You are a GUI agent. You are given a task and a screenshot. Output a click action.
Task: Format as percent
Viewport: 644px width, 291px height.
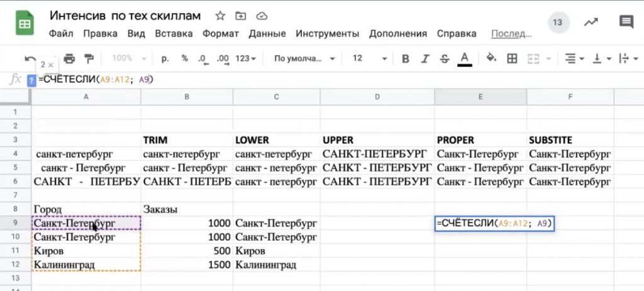point(185,58)
